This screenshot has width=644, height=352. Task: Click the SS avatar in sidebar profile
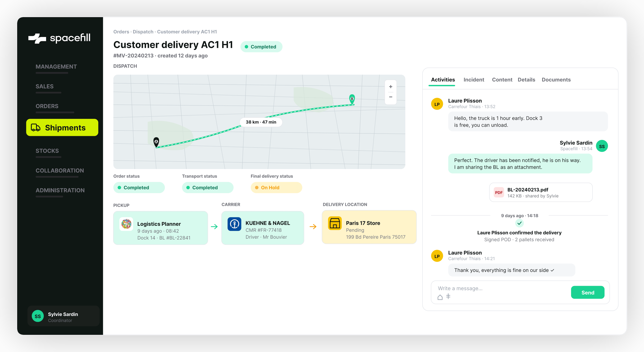tap(38, 316)
